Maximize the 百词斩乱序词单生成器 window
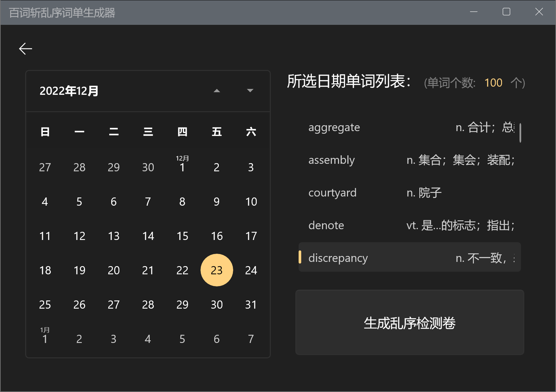 (x=506, y=12)
